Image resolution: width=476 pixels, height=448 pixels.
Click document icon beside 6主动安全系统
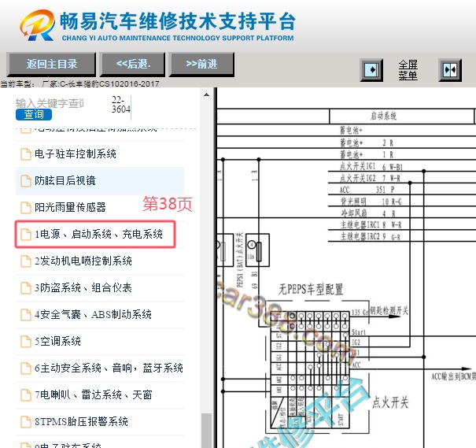click(x=26, y=368)
